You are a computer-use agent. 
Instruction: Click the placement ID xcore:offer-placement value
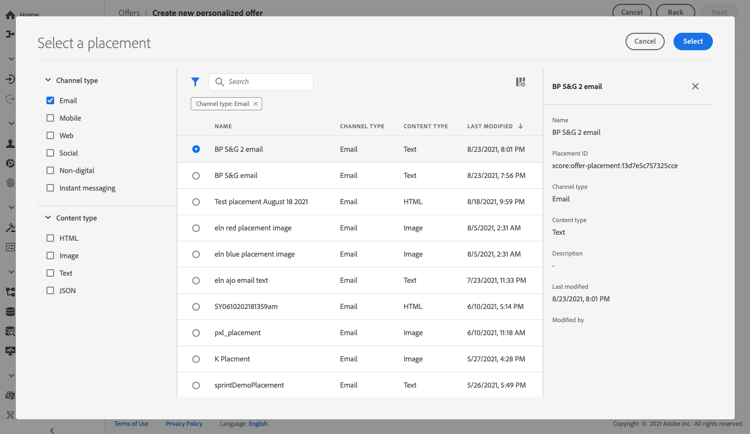pos(615,166)
